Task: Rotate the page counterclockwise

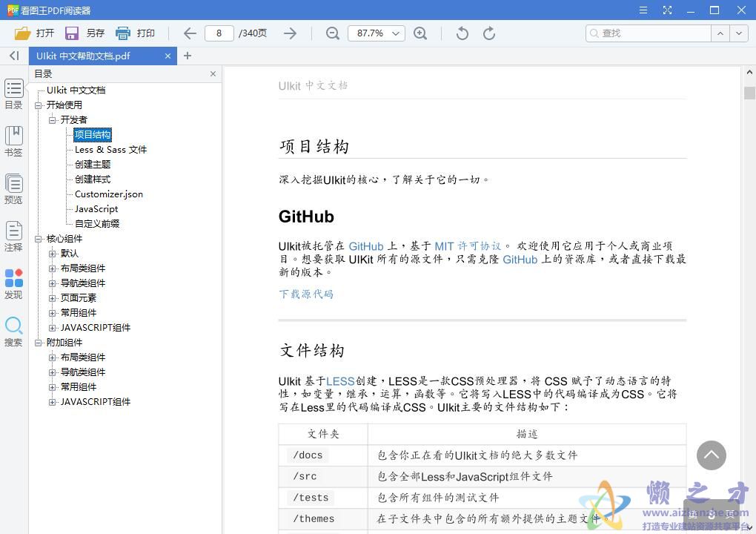Action: click(x=461, y=33)
